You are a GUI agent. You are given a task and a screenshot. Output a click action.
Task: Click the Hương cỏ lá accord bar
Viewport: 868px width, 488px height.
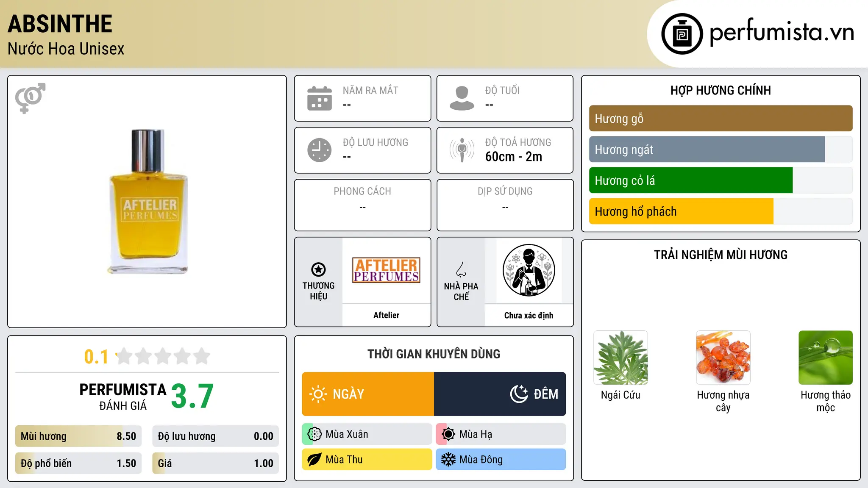[721, 180]
